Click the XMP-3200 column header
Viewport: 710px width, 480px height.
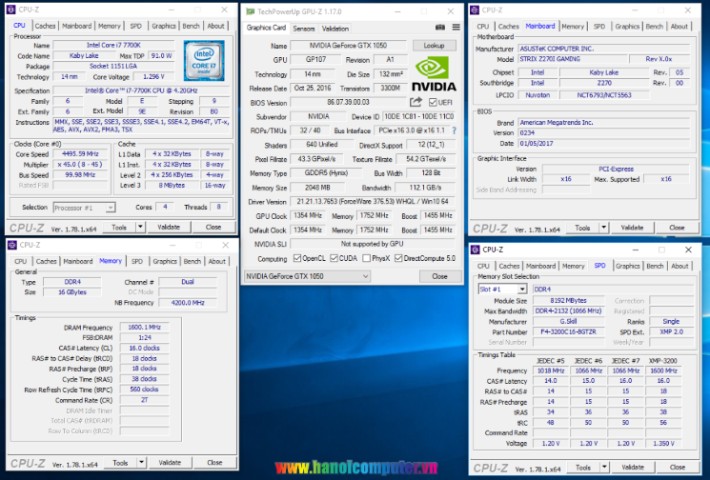[x=663, y=360]
